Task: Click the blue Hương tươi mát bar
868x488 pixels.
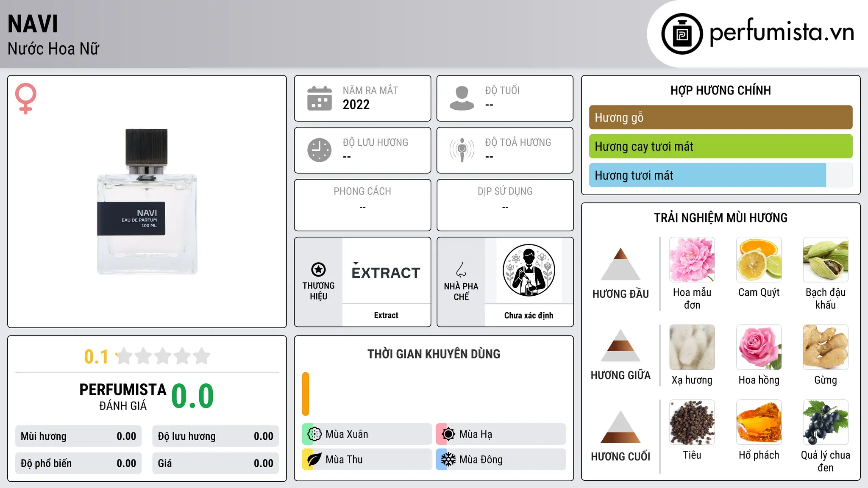Action: click(x=708, y=175)
